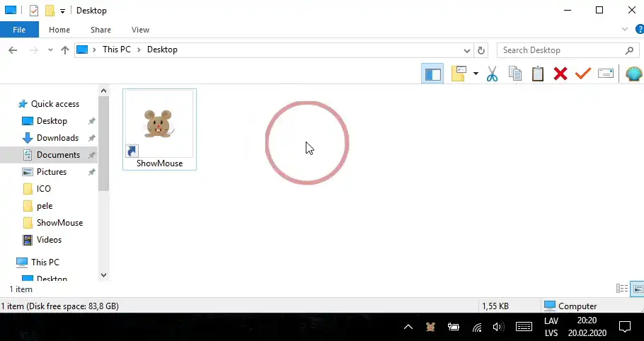Open the Action Center notifications icon
644x341 pixels.
[x=625, y=327]
